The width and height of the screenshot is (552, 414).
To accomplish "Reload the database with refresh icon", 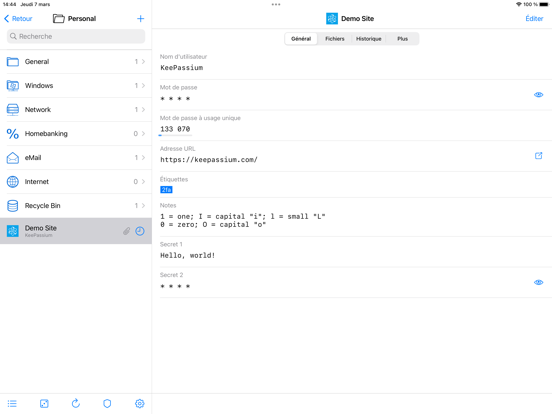I will [x=76, y=403].
